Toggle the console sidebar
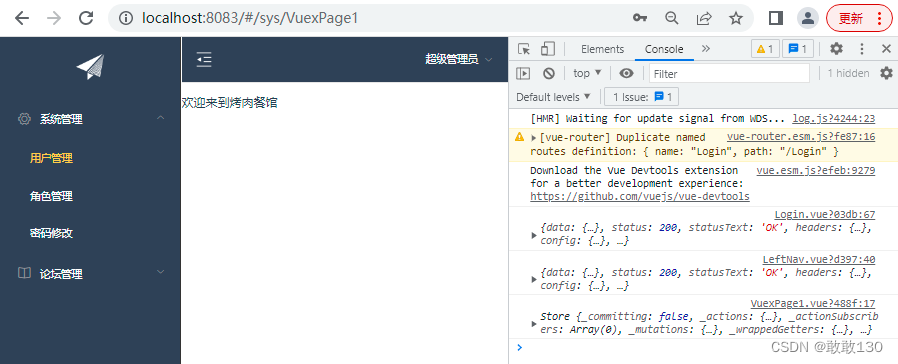Screen dimensions: 898x364 click(x=523, y=73)
